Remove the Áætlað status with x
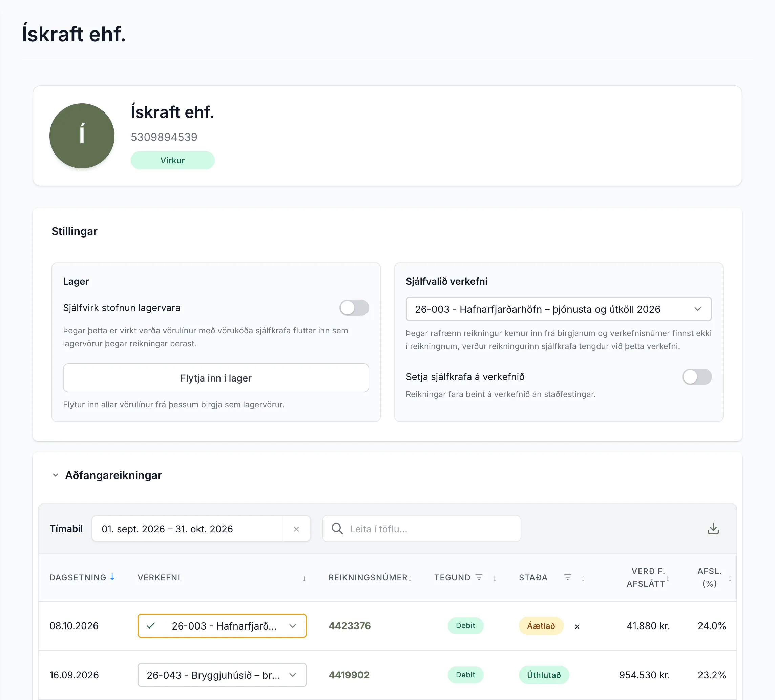This screenshot has height=700, width=775. pyautogui.click(x=577, y=626)
